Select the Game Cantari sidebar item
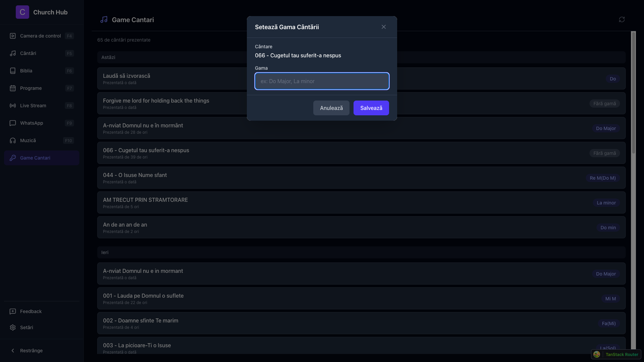The width and height of the screenshot is (644, 362). (35, 158)
